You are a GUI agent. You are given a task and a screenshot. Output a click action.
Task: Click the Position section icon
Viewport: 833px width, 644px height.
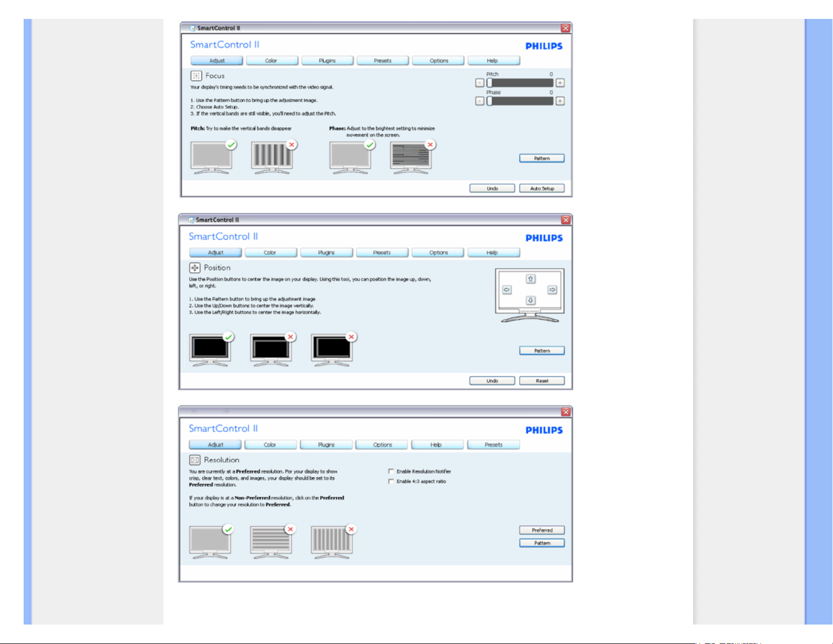click(194, 268)
